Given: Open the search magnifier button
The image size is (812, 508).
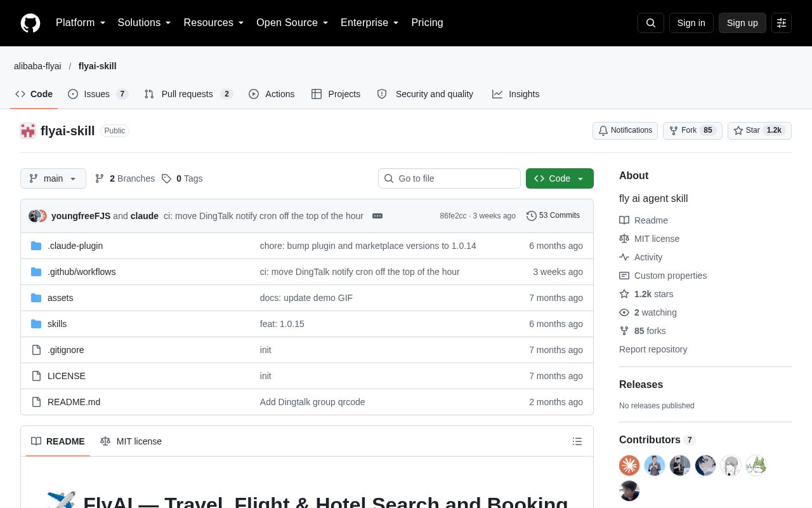Looking at the screenshot, I should coord(651,23).
